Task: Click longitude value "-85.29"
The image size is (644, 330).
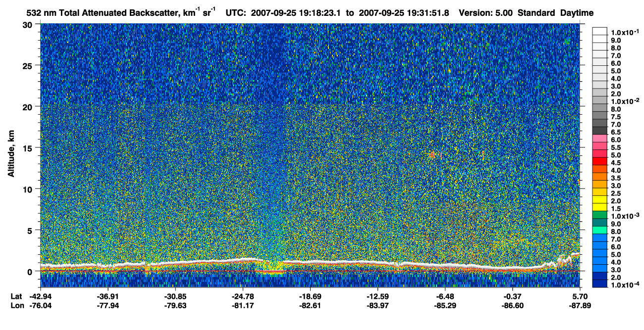Action: pos(445,305)
